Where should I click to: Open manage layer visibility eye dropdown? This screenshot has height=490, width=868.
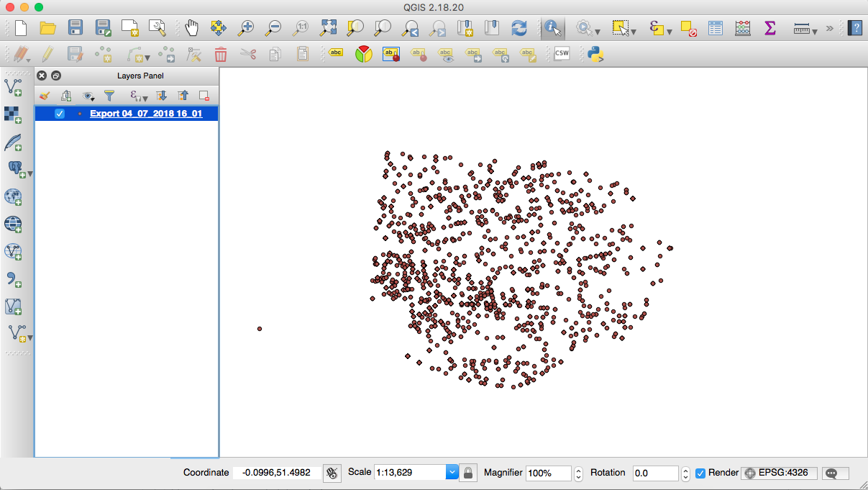click(88, 95)
